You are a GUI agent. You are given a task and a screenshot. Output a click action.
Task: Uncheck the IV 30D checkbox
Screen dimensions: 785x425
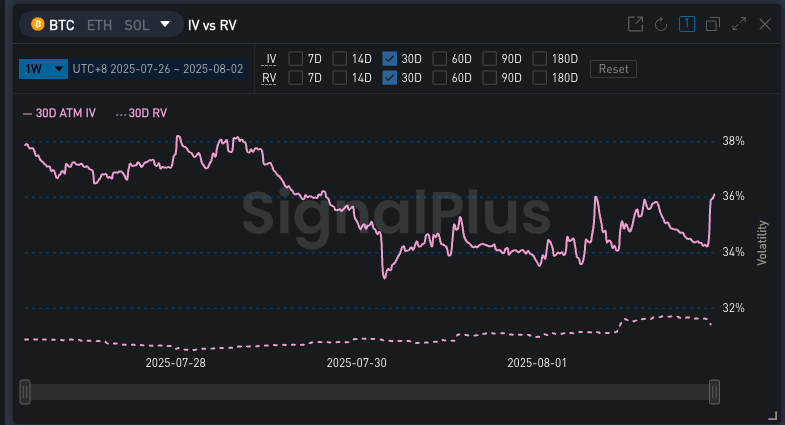389,59
